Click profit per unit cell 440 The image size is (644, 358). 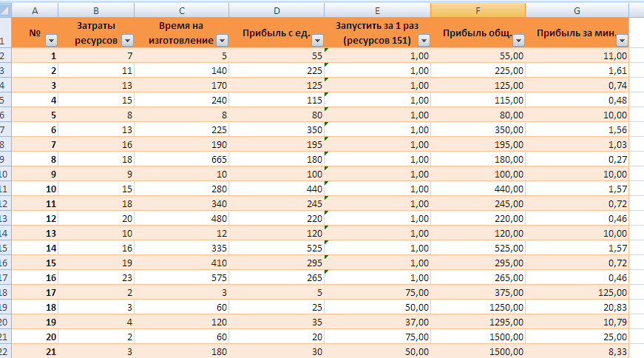coord(277,189)
